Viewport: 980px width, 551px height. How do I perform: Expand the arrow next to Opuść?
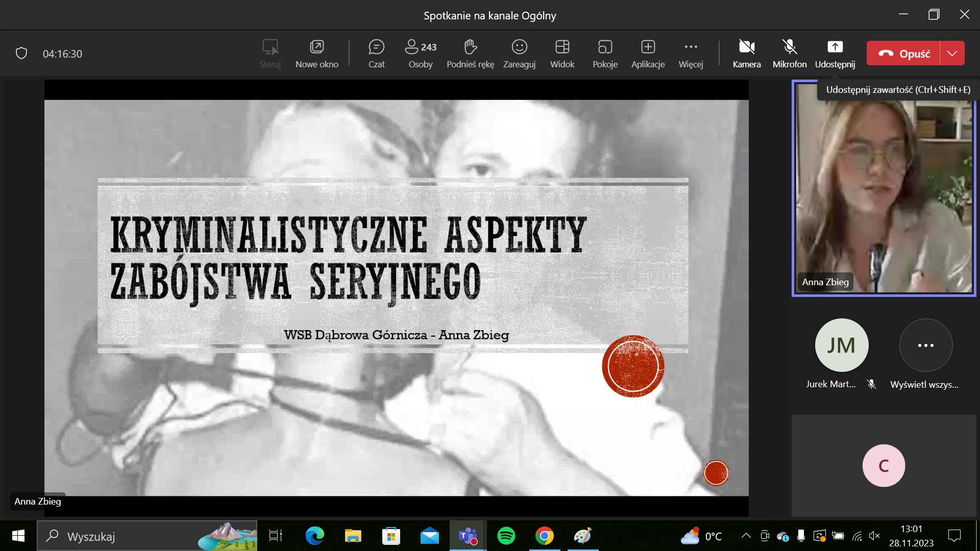tap(952, 53)
